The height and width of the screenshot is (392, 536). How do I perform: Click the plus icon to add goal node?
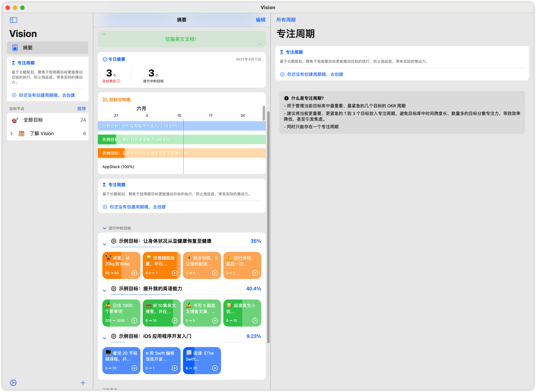(x=83, y=382)
